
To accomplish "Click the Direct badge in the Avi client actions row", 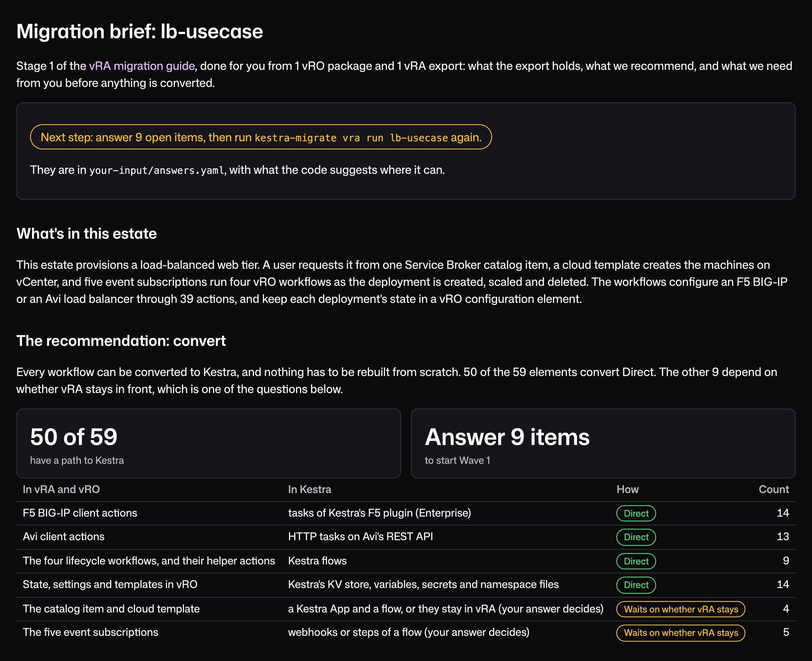I will pyautogui.click(x=636, y=537).
